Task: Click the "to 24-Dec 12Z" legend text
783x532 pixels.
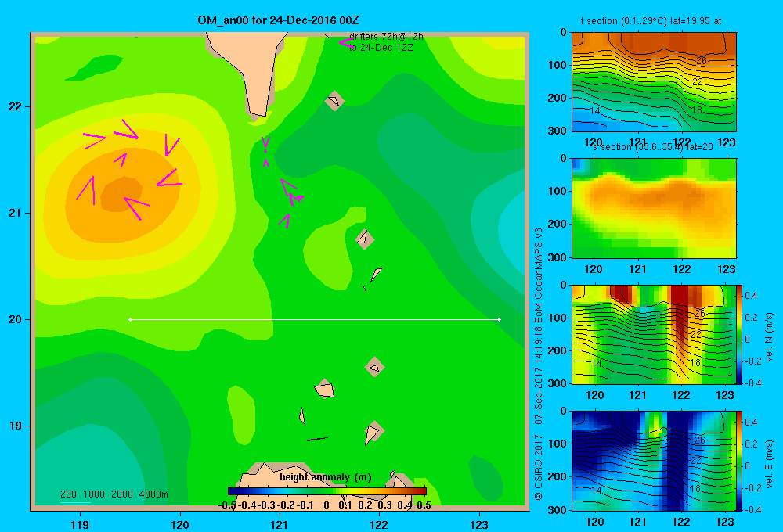Action: (381, 48)
